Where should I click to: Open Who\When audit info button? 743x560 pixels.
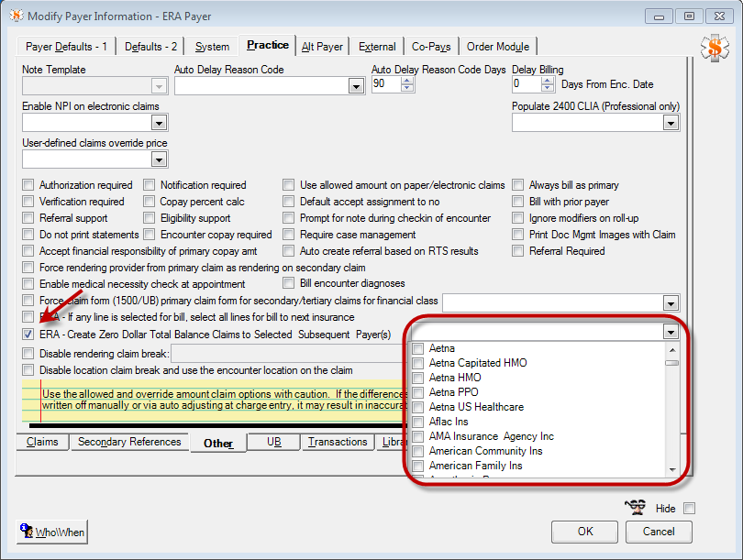[x=52, y=532]
